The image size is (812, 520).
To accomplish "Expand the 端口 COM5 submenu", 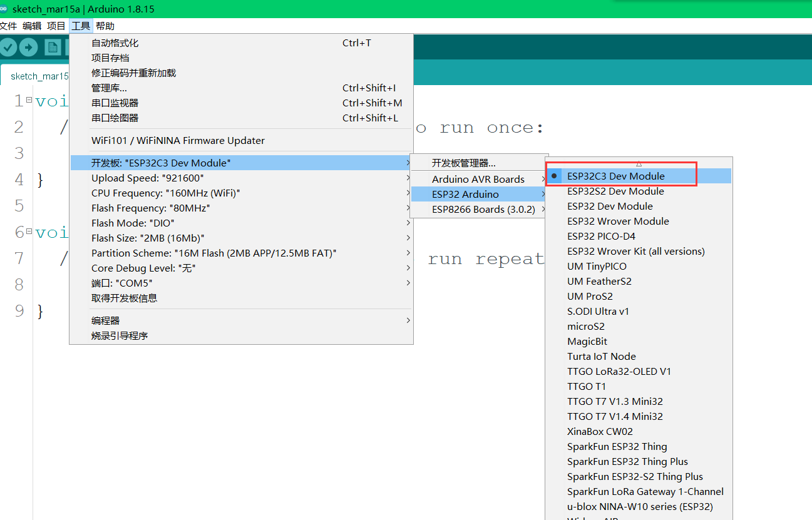I will [x=241, y=283].
